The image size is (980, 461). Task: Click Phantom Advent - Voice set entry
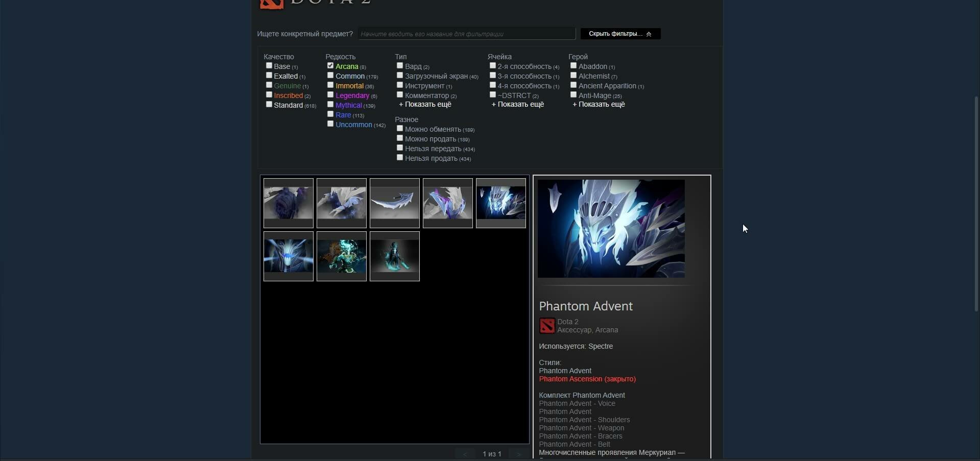577,403
